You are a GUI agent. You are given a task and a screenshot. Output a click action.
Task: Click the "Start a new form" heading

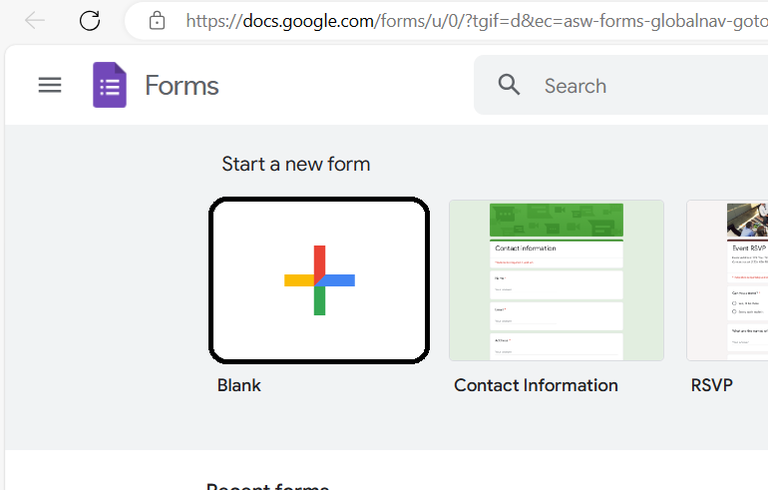click(x=296, y=164)
